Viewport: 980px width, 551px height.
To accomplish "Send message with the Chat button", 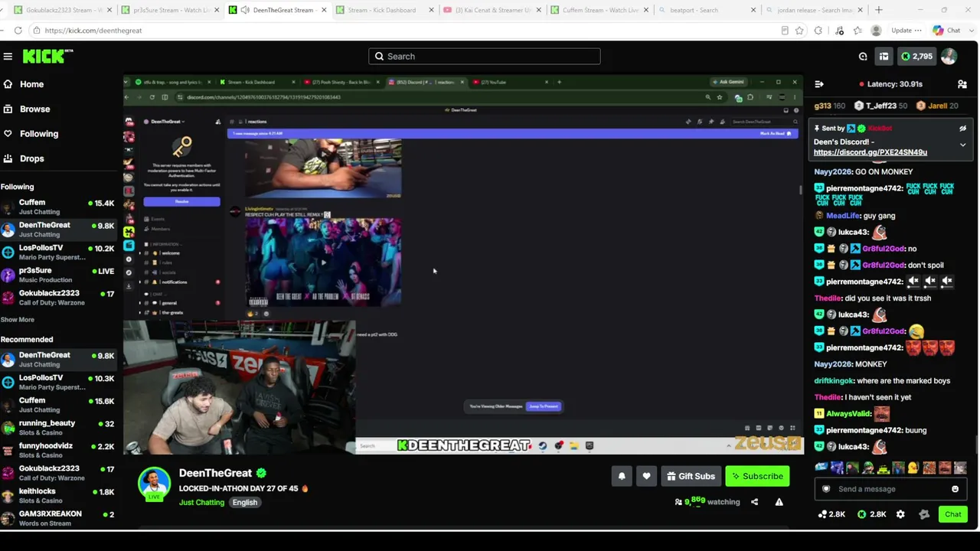I will [x=953, y=514].
